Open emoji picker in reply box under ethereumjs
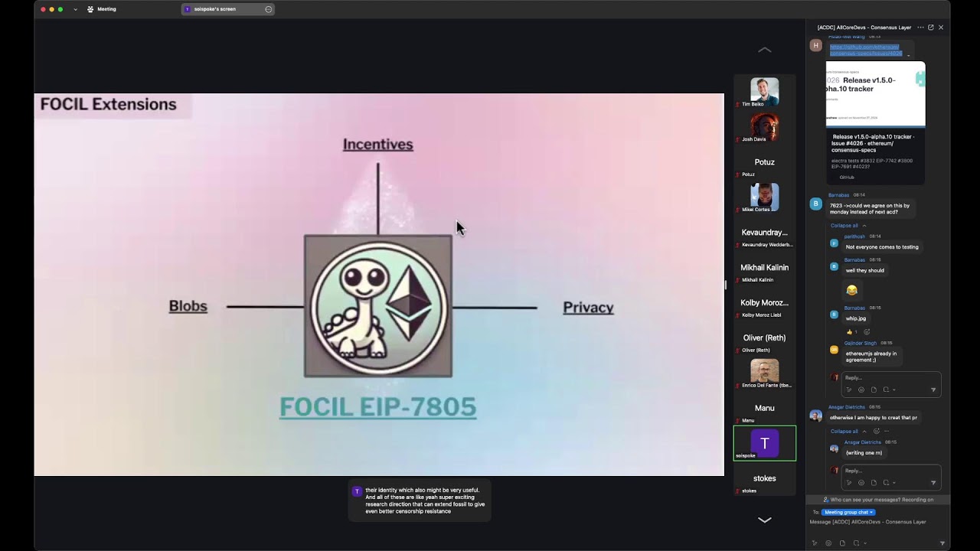 (x=861, y=390)
